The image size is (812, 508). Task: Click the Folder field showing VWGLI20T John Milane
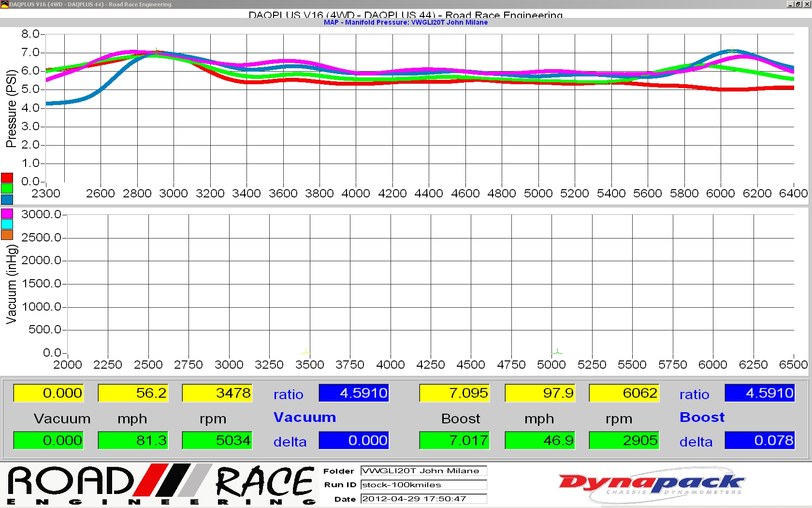click(423, 471)
